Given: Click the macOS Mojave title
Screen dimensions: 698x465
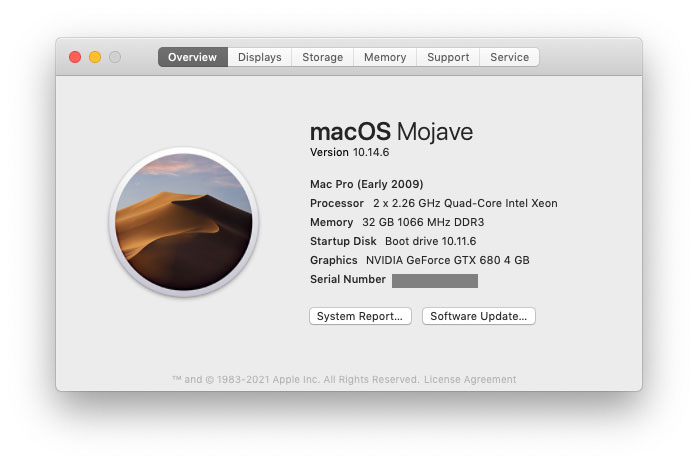Looking at the screenshot, I should 391,132.
